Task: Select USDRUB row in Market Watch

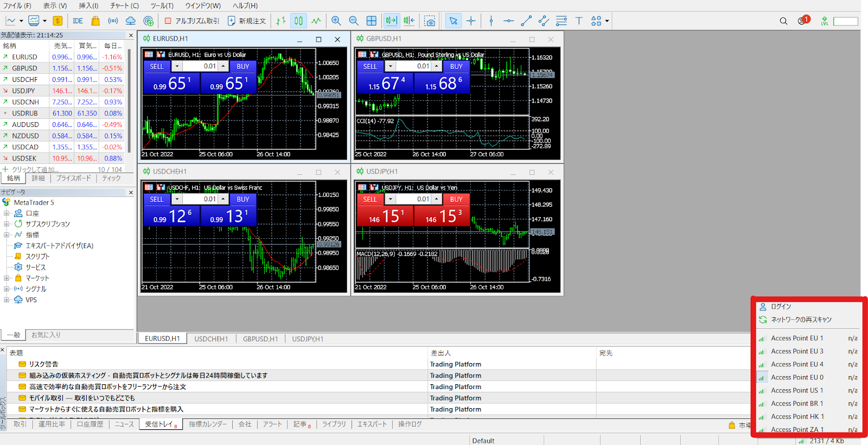Action: [62, 113]
